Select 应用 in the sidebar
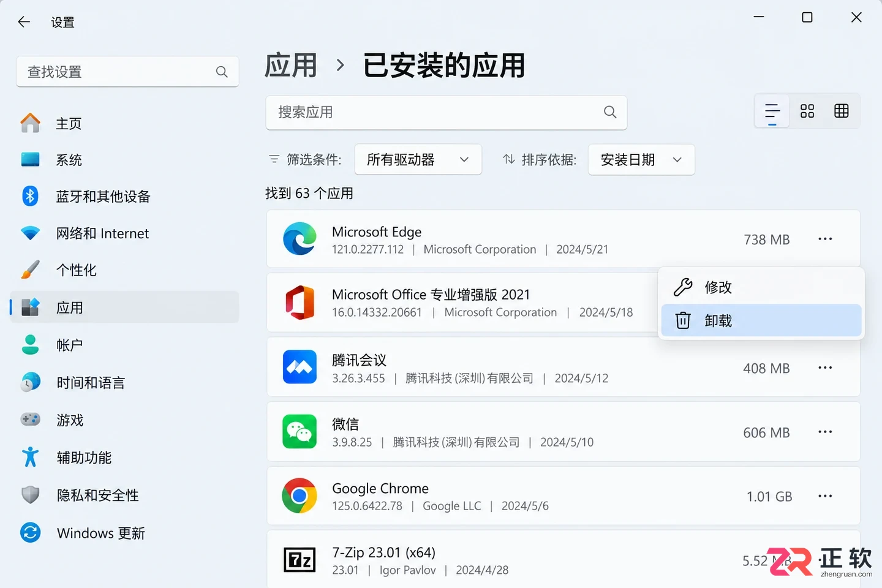Image resolution: width=882 pixels, height=588 pixels. click(125, 307)
